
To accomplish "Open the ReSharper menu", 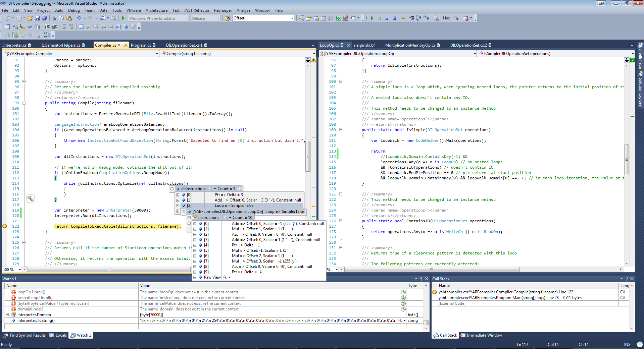I will coord(223,10).
